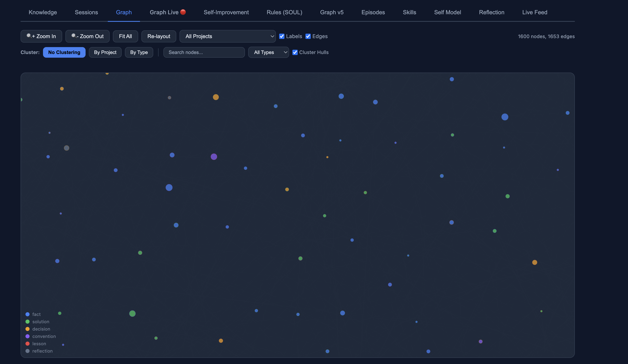The width and height of the screenshot is (628, 364).
Task: Click the 'fact' legend label
Action: click(x=36, y=314)
